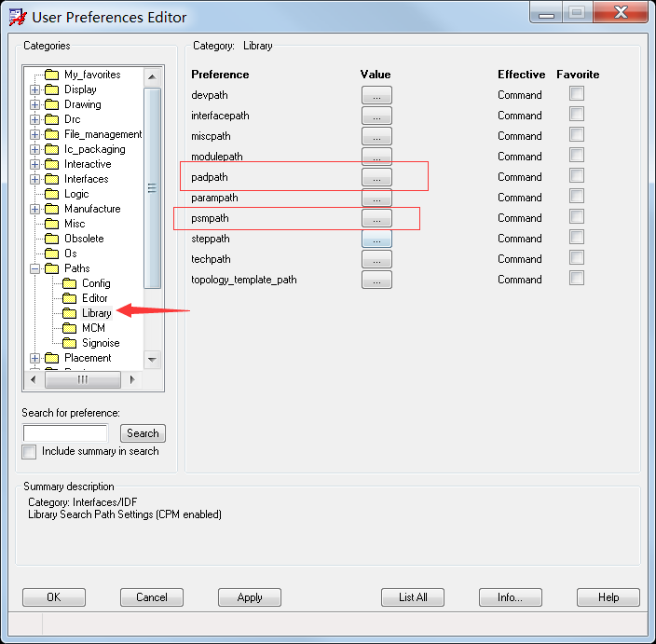Select the Manufacture category folder
Viewport: 656px width, 644px height.
tap(83, 209)
